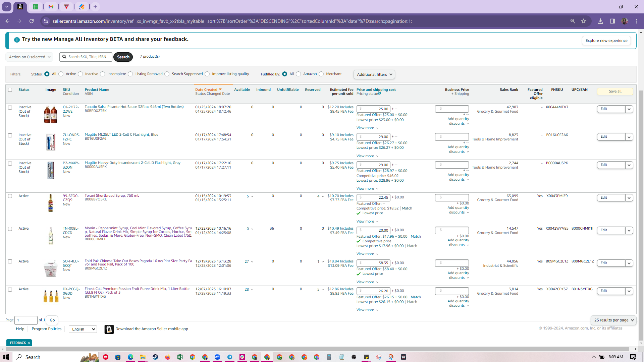Click the info icon in BETA banner
644x362 pixels.
tap(17, 40)
